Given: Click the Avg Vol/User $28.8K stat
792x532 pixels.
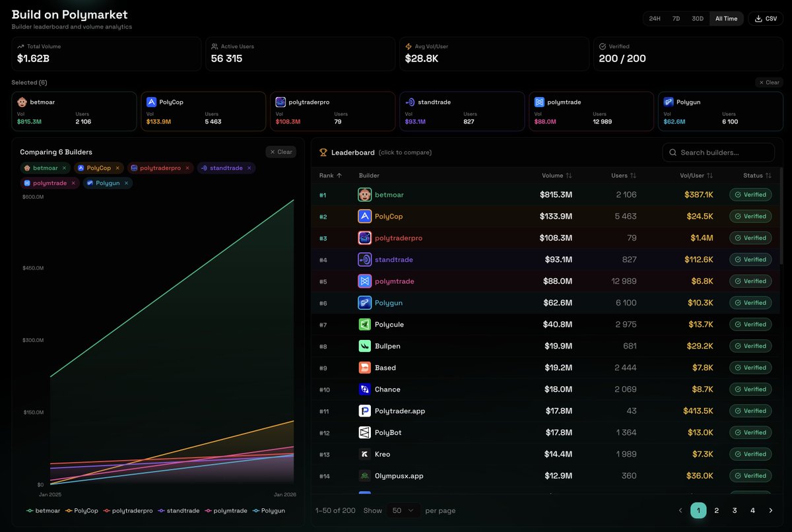Looking at the screenshot, I should point(494,54).
